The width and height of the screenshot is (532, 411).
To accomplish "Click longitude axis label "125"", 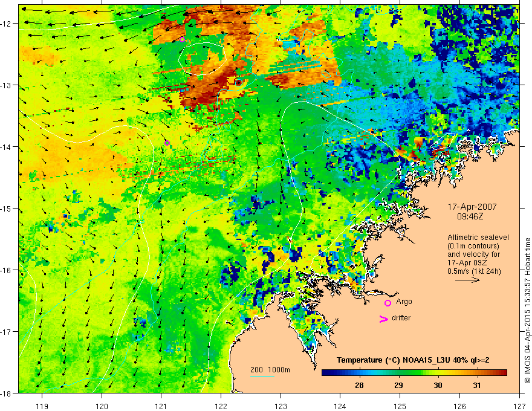I will click(400, 406).
